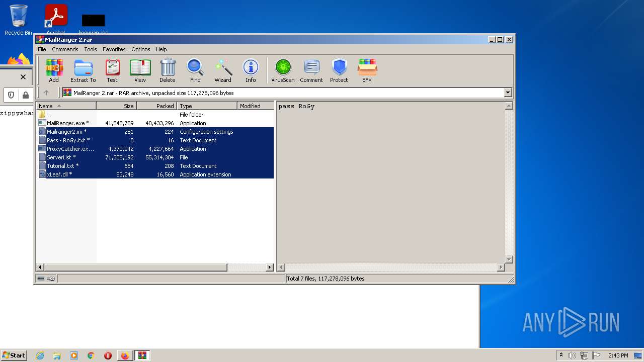Open the View toolbar icon
This screenshot has height=362, width=644.
click(x=140, y=70)
